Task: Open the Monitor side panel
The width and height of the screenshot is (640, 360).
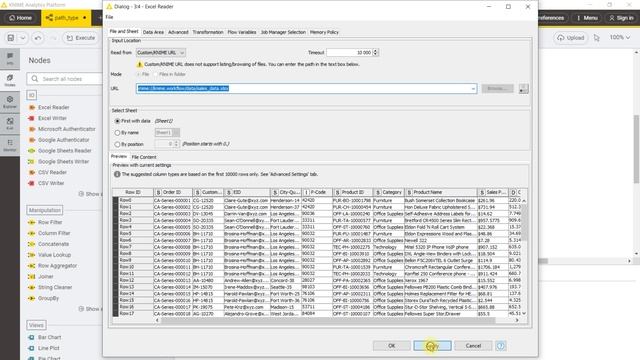Action: click(10, 145)
